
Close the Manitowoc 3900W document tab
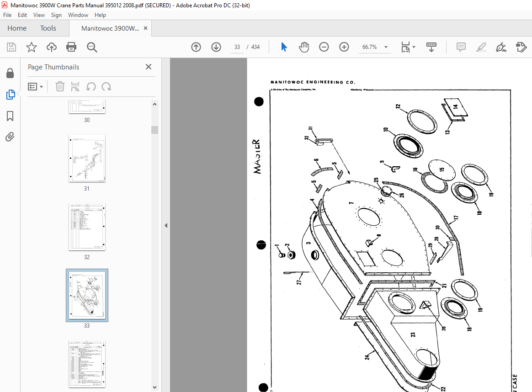click(145, 28)
